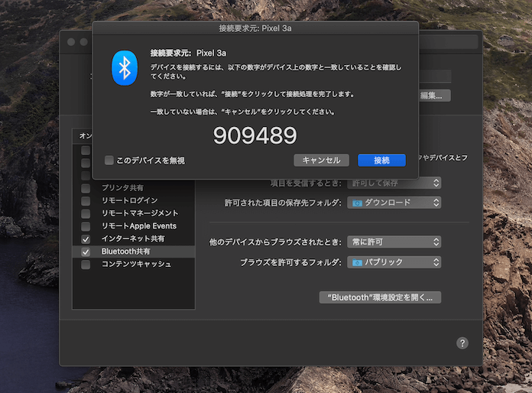Viewport: 532px width, 393px height.
Task: Enable このデバイスを無視 checkbox
Action: [x=109, y=161]
